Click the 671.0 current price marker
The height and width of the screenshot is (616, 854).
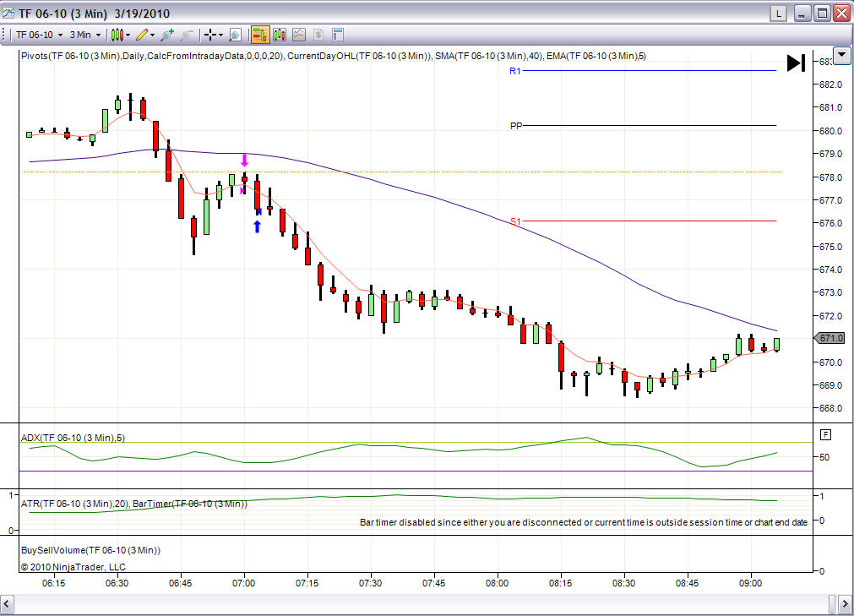point(830,338)
